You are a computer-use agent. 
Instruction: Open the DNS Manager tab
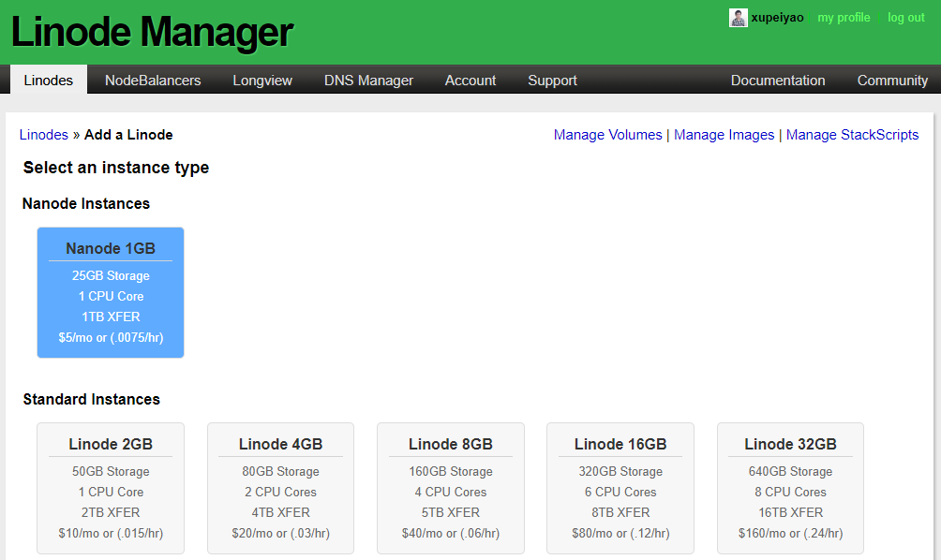(368, 81)
